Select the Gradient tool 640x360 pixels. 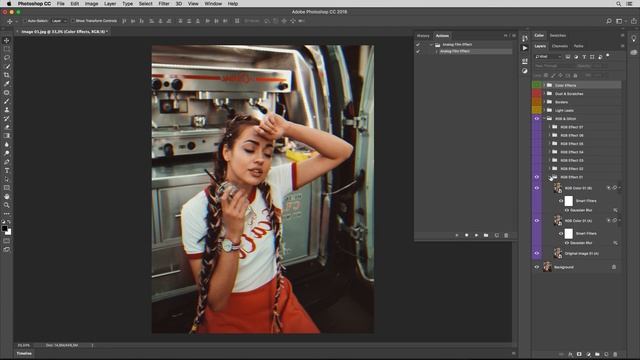click(x=7, y=136)
